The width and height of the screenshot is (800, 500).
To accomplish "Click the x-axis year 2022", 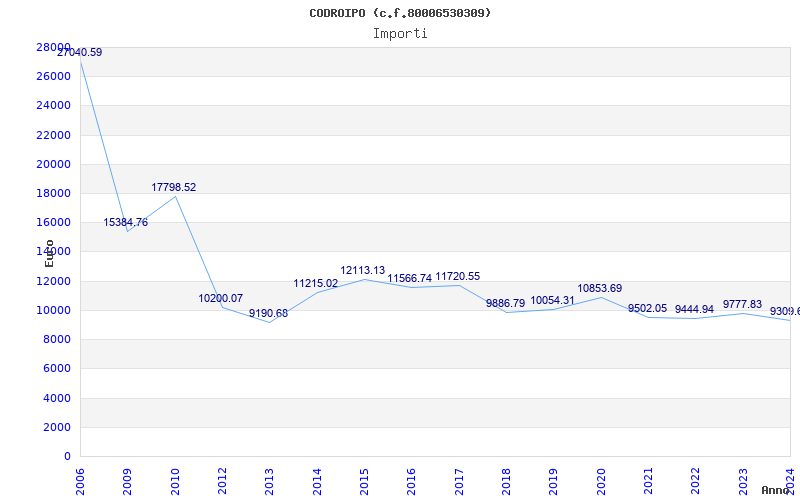I will coord(695,482).
